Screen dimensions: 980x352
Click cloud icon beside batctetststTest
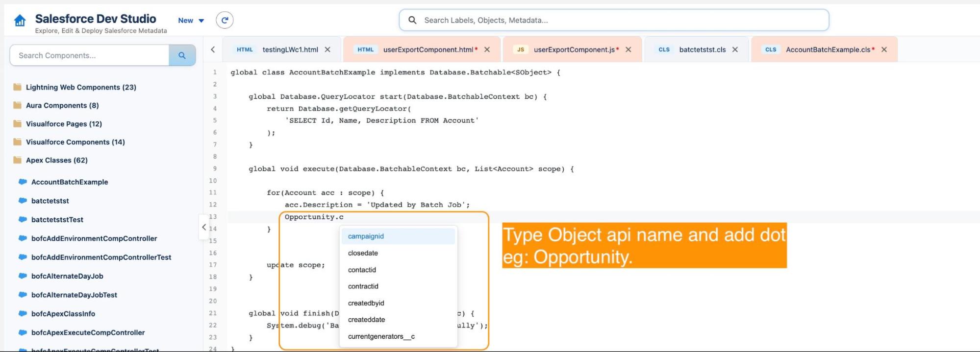click(22, 219)
